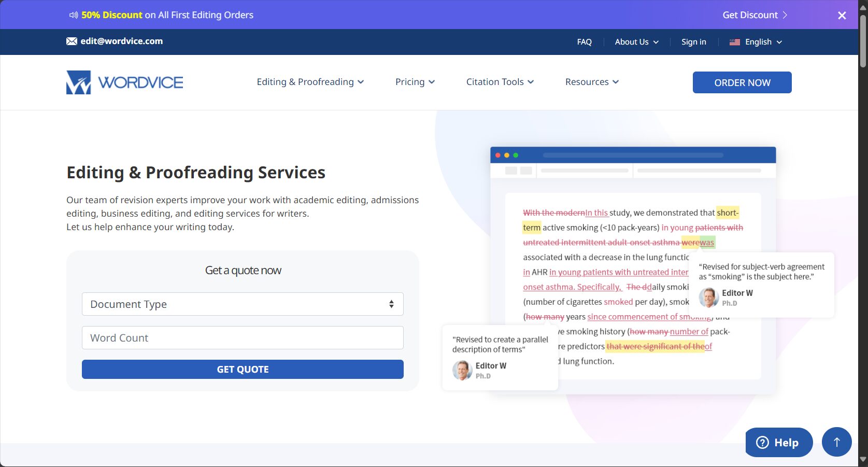Click the chevron next to Citation Tools
Viewport: 868px width, 467px height.
click(531, 82)
